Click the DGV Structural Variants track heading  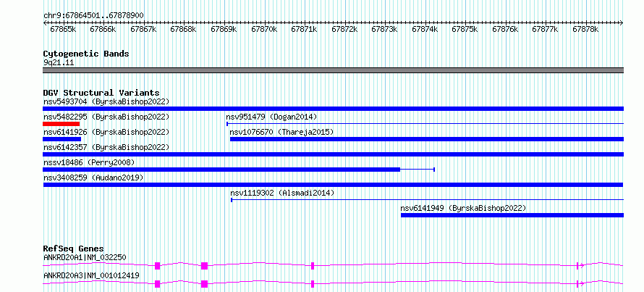(x=101, y=93)
